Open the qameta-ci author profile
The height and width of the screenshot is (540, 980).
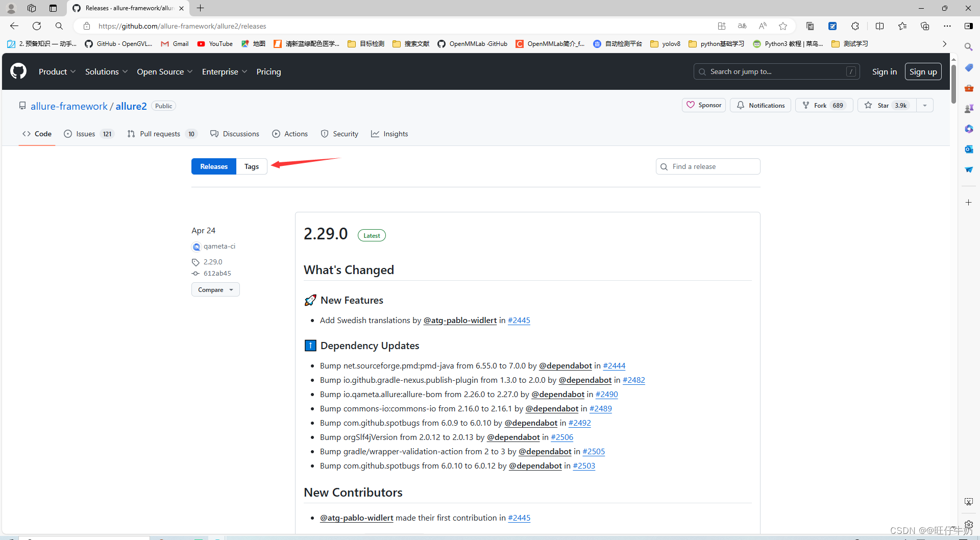(x=219, y=247)
